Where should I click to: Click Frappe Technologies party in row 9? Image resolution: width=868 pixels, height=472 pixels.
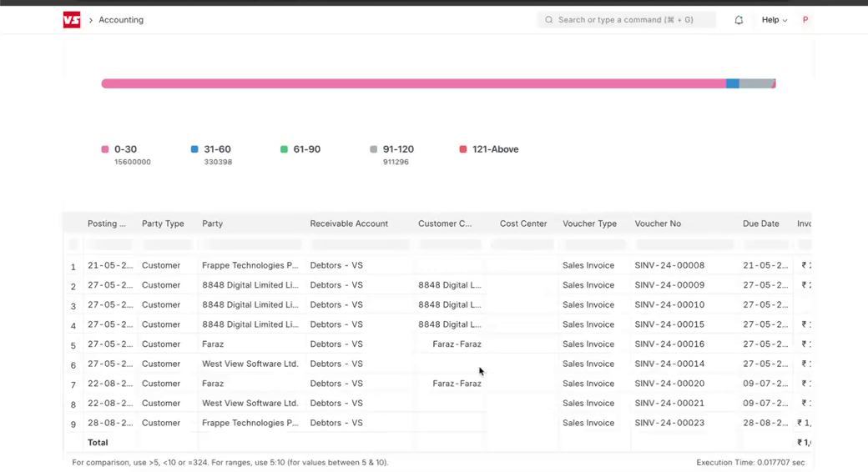tap(250, 423)
